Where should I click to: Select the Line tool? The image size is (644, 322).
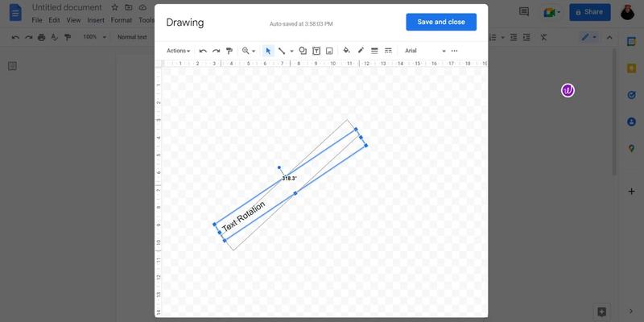(x=282, y=51)
